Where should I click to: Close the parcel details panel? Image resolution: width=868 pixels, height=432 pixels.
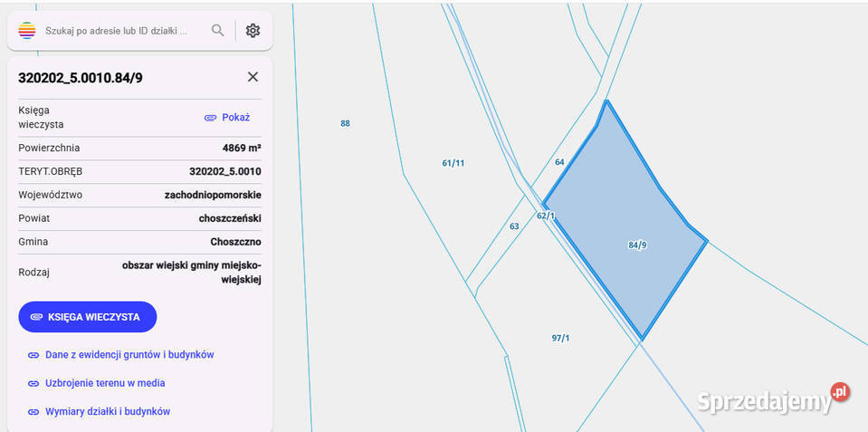[x=253, y=77]
